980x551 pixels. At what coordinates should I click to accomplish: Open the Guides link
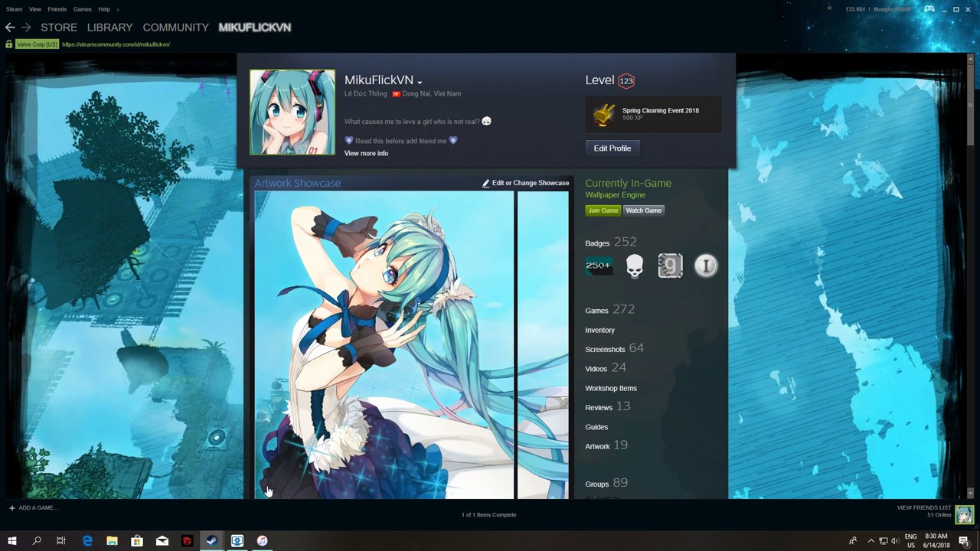[x=596, y=427]
